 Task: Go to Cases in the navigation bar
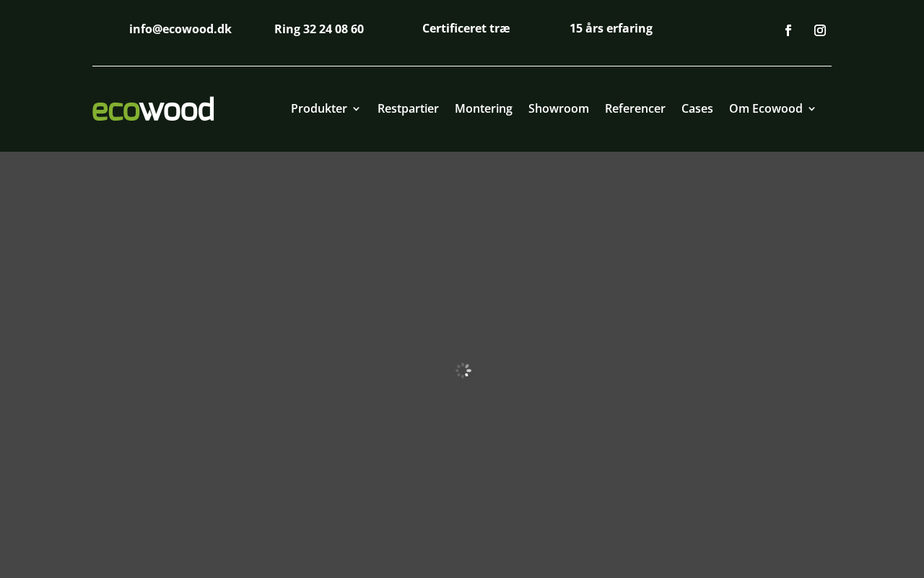pos(697,108)
